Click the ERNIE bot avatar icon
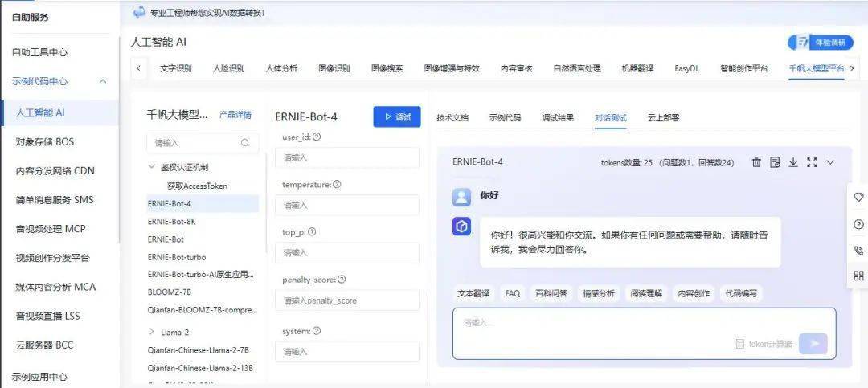868x388 pixels. coord(461,227)
